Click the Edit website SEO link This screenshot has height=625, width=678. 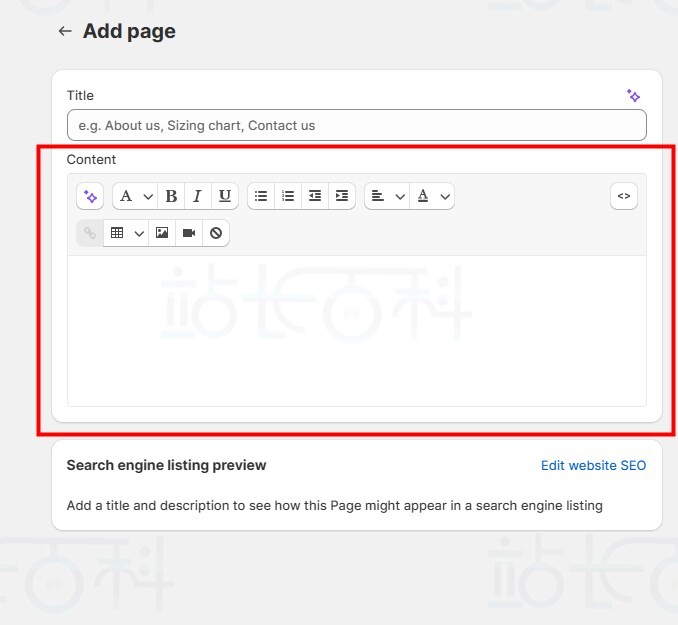click(593, 465)
